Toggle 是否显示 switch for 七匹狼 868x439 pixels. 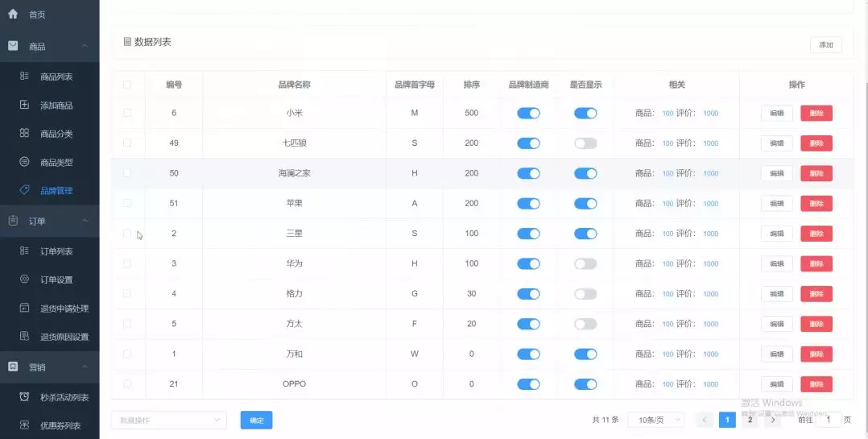point(585,143)
